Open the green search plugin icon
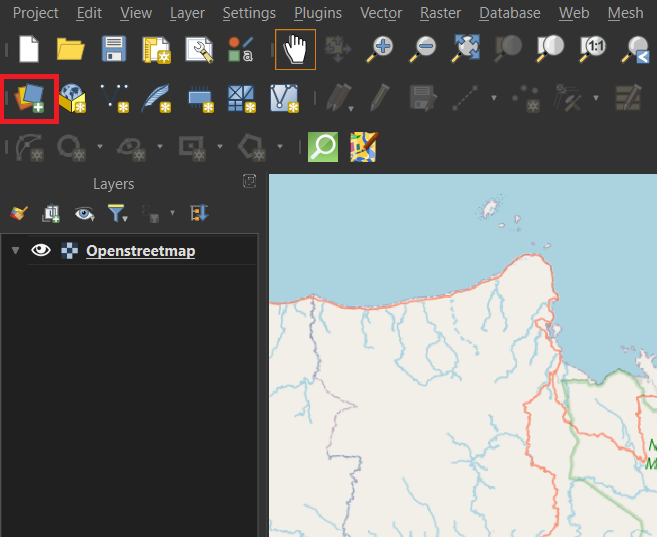The image size is (657, 537). click(322, 148)
